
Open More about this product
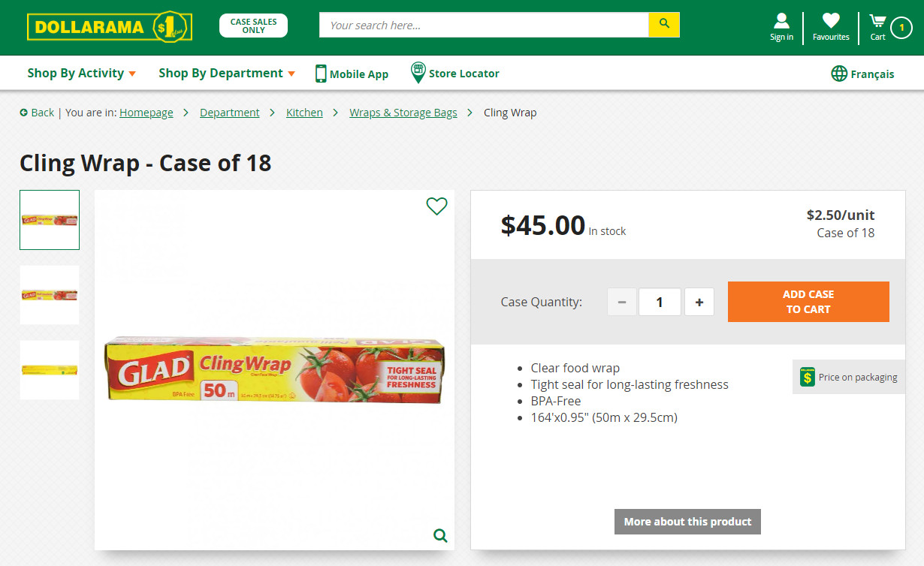[x=687, y=521]
